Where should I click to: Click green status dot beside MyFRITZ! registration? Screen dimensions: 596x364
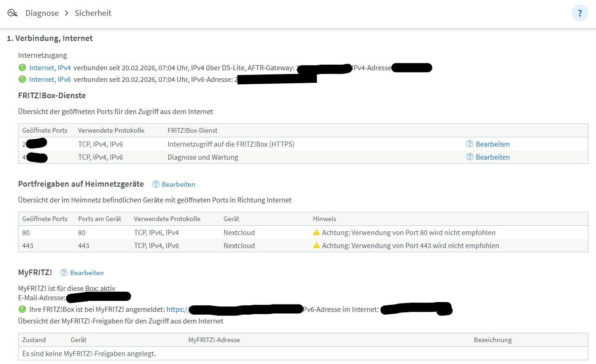coord(22,309)
